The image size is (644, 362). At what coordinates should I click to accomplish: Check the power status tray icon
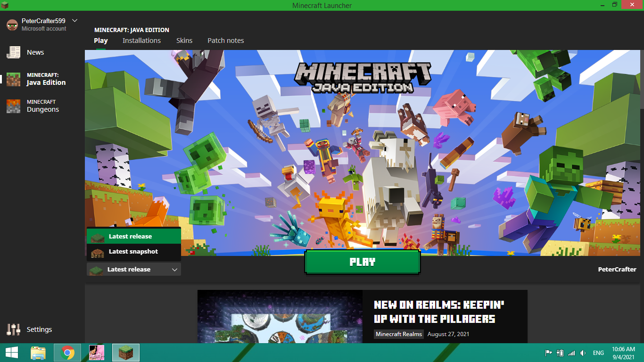[560, 353]
